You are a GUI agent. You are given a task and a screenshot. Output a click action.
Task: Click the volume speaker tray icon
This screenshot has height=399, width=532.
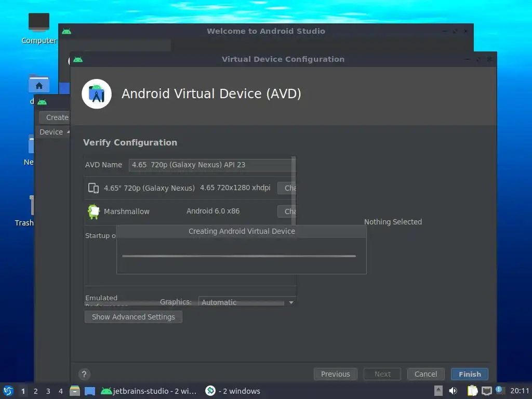(x=453, y=391)
